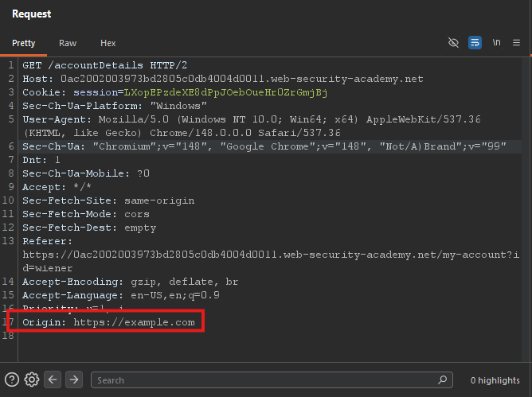Click the magnifier icon in Search field
Viewport: 532px width, 397px height.
(443, 379)
